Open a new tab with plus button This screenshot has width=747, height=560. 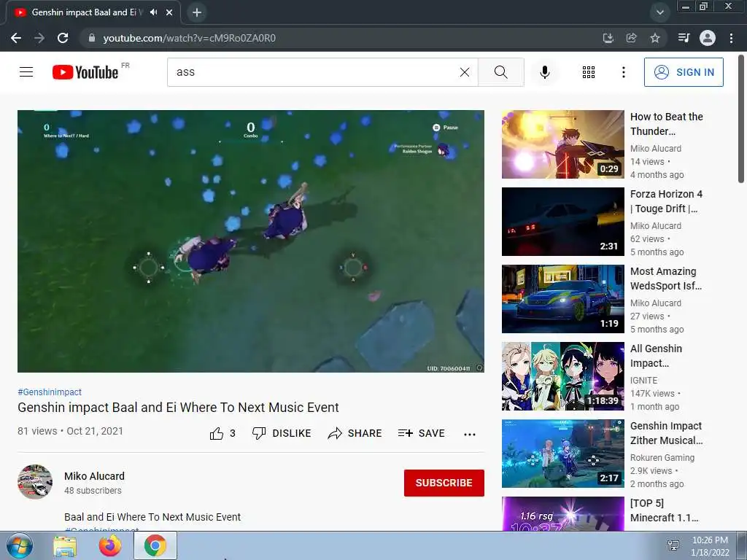(197, 12)
